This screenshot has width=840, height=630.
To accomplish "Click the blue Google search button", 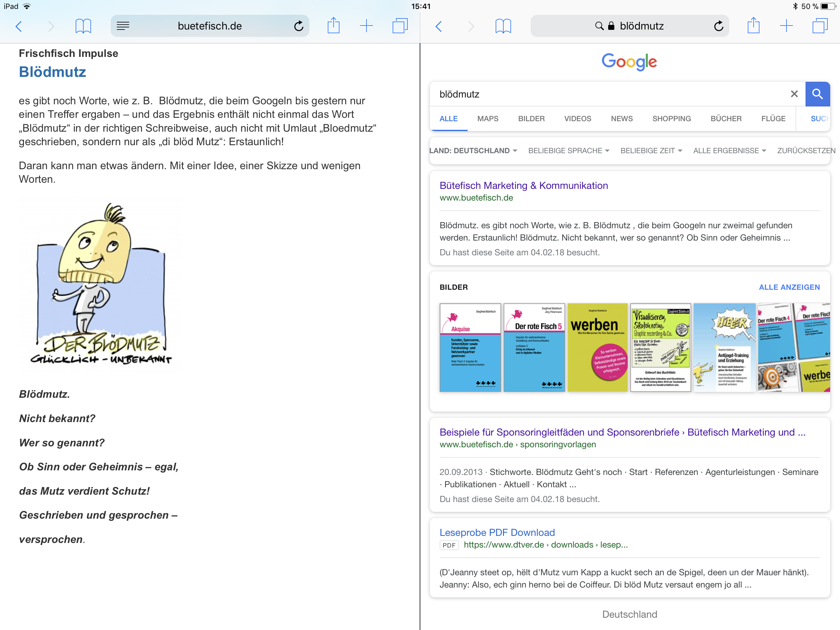I will click(818, 94).
